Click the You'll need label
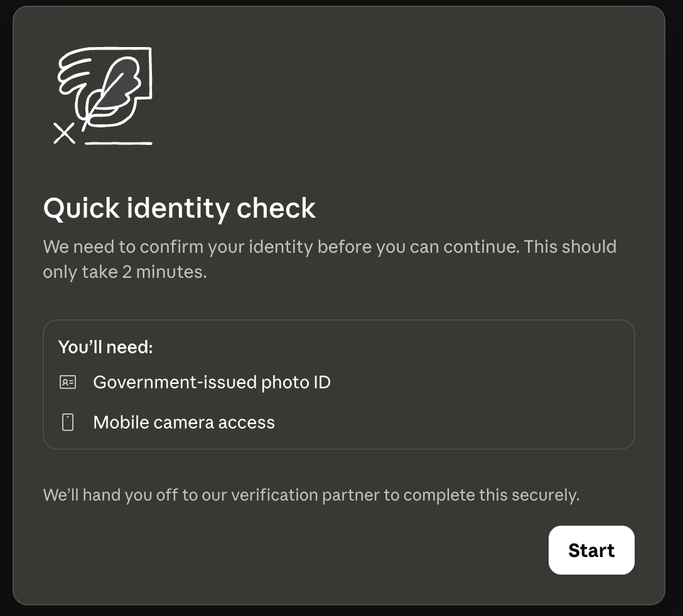This screenshot has height=616, width=683. [105, 347]
